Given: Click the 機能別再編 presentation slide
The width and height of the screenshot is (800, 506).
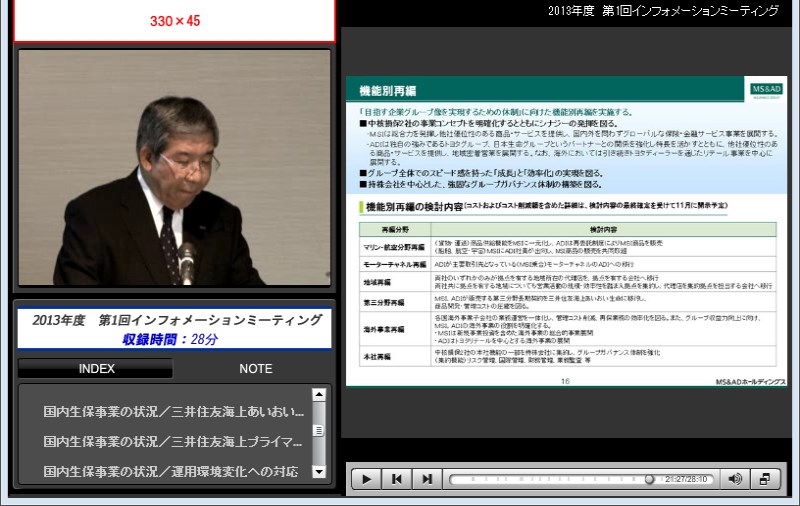Looking at the screenshot, I should pyautogui.click(x=566, y=231).
